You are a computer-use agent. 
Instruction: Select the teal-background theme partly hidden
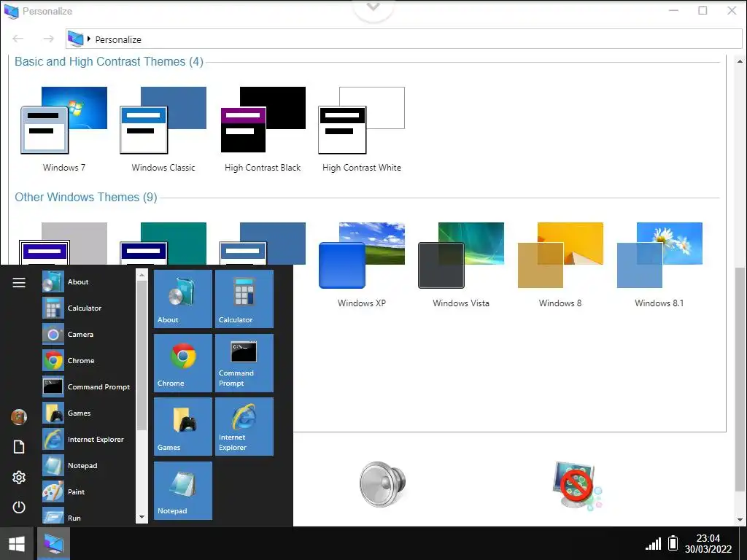(163, 244)
